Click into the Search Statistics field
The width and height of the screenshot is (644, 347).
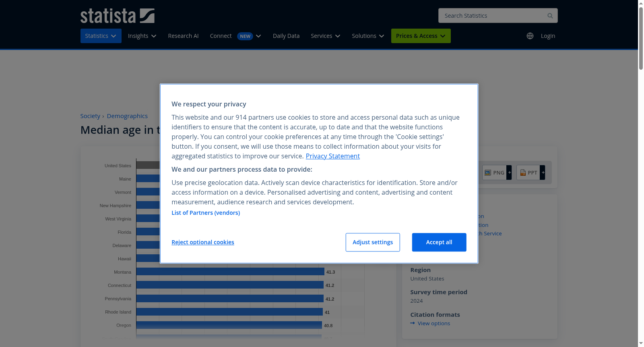pyautogui.click(x=498, y=16)
